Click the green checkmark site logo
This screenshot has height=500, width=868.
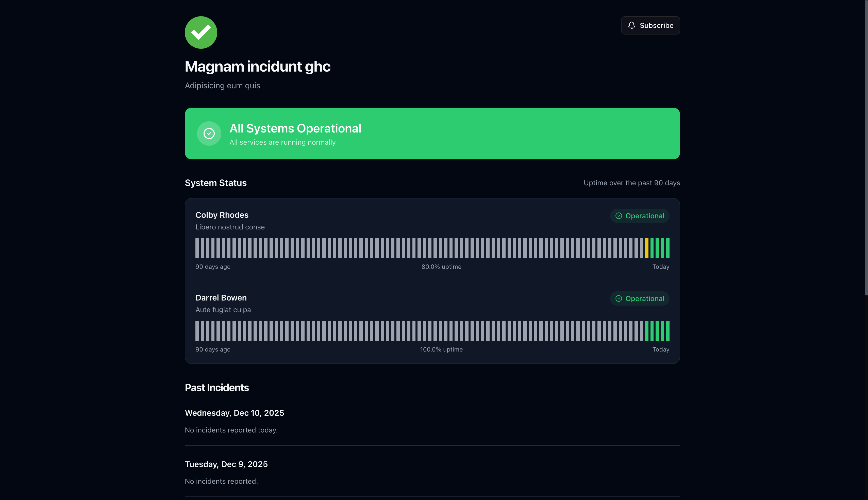[201, 32]
